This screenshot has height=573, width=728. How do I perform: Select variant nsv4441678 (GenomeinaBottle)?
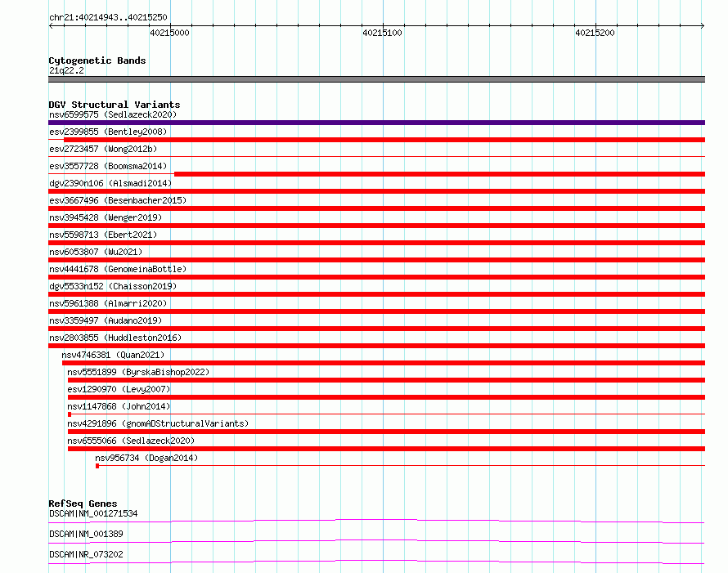click(x=118, y=269)
